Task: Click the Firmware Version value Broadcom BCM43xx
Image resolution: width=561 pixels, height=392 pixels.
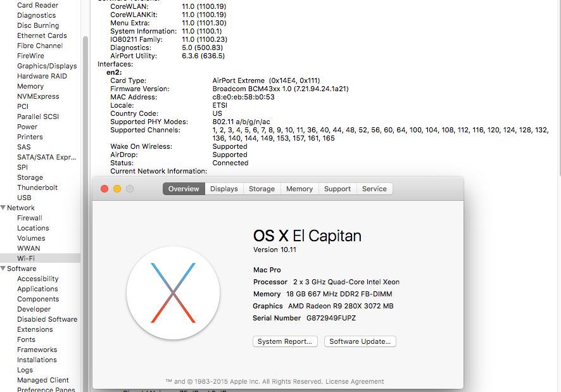Action: pyautogui.click(x=280, y=89)
